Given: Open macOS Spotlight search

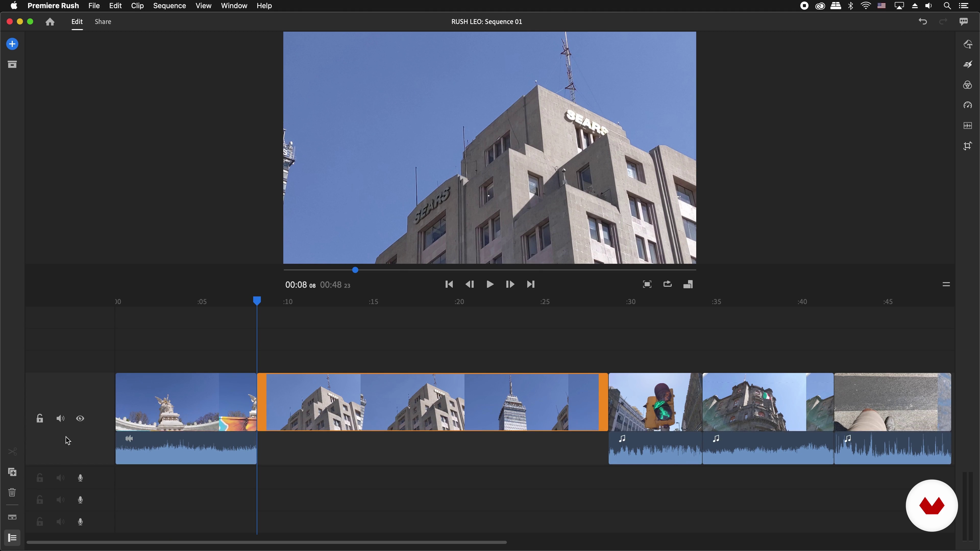Looking at the screenshot, I should 947,6.
